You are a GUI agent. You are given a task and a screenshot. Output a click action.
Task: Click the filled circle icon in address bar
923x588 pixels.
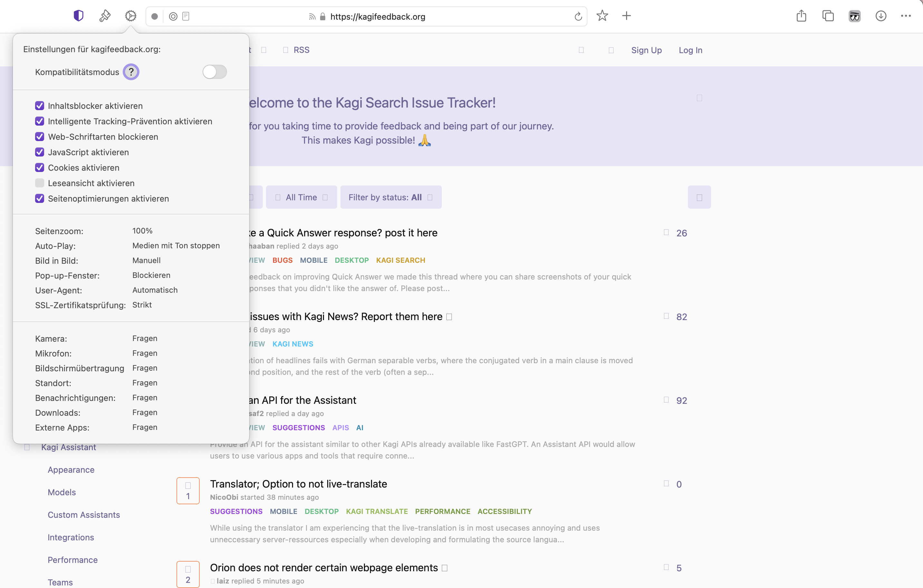[155, 16]
